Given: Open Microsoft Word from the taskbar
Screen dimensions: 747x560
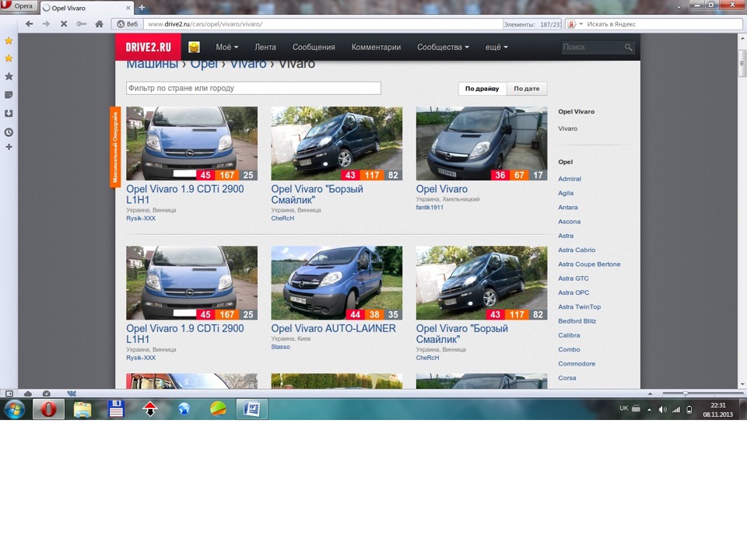Looking at the screenshot, I should click(x=251, y=409).
